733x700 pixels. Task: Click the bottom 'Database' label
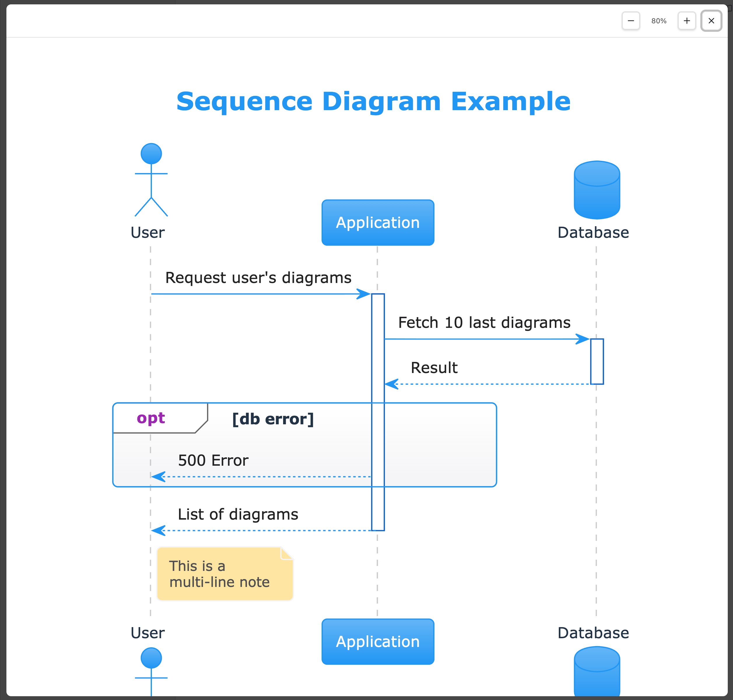pos(593,633)
